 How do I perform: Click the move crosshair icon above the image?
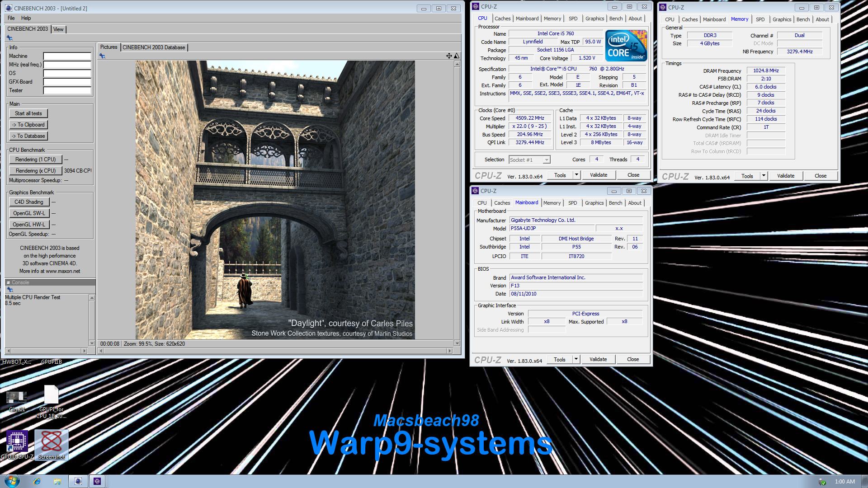449,56
